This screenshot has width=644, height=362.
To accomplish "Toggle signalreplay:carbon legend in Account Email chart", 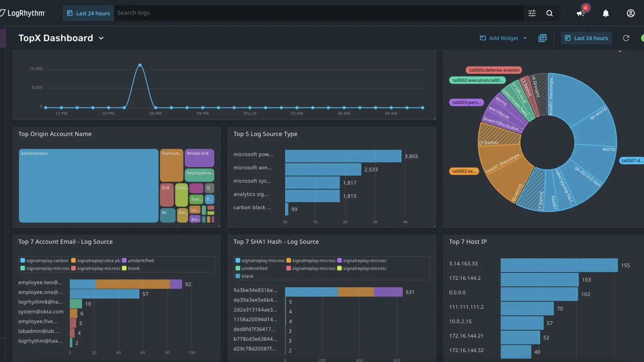I will [44, 261].
